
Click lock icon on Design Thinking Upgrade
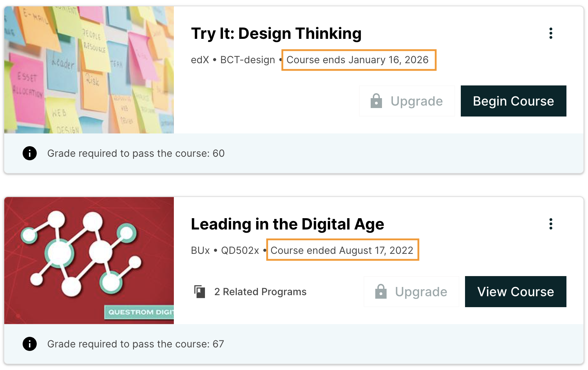click(x=376, y=101)
